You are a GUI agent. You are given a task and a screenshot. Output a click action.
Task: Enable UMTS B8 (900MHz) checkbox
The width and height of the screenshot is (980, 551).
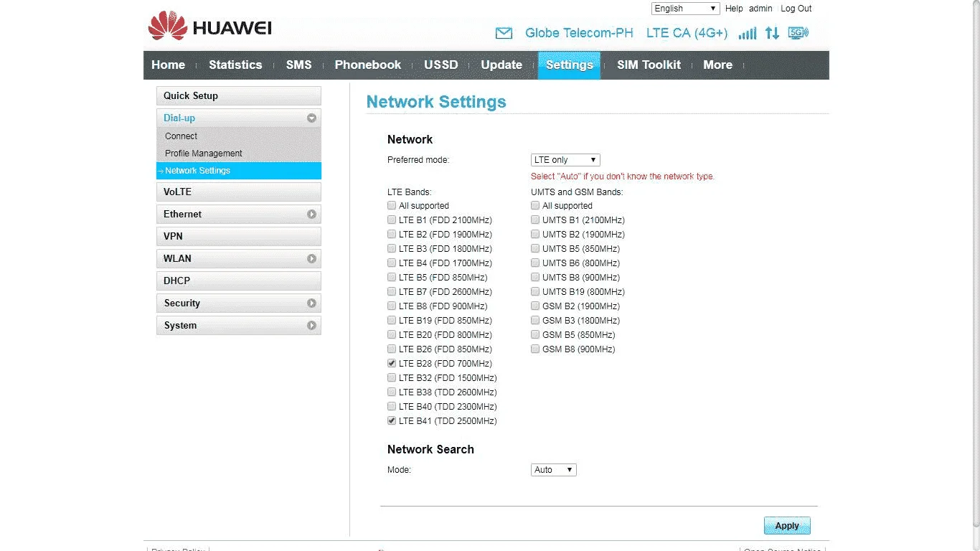tap(535, 278)
